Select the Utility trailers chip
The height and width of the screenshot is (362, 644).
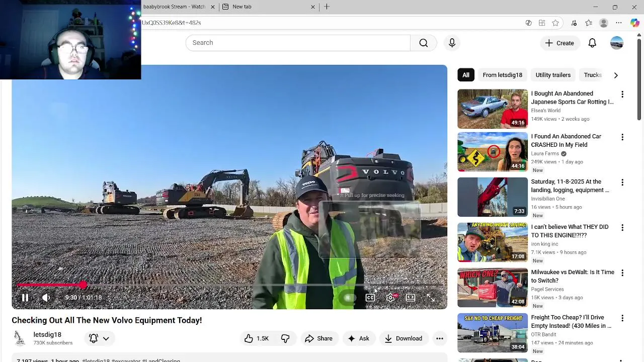click(x=553, y=75)
